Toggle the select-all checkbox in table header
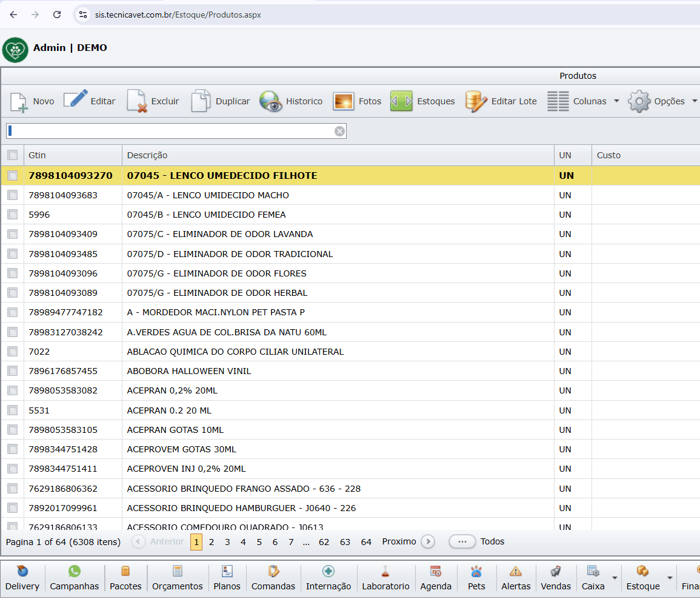The height and width of the screenshot is (599, 700). click(x=12, y=155)
